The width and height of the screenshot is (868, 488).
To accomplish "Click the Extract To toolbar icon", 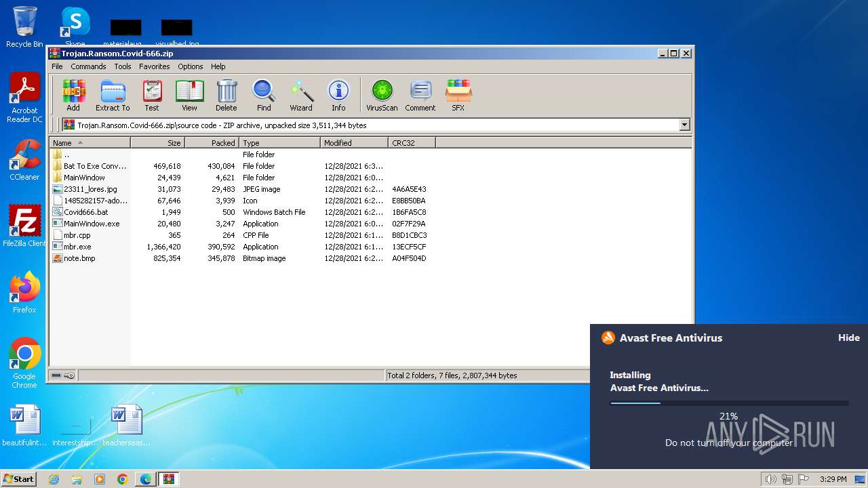I will click(x=113, y=96).
